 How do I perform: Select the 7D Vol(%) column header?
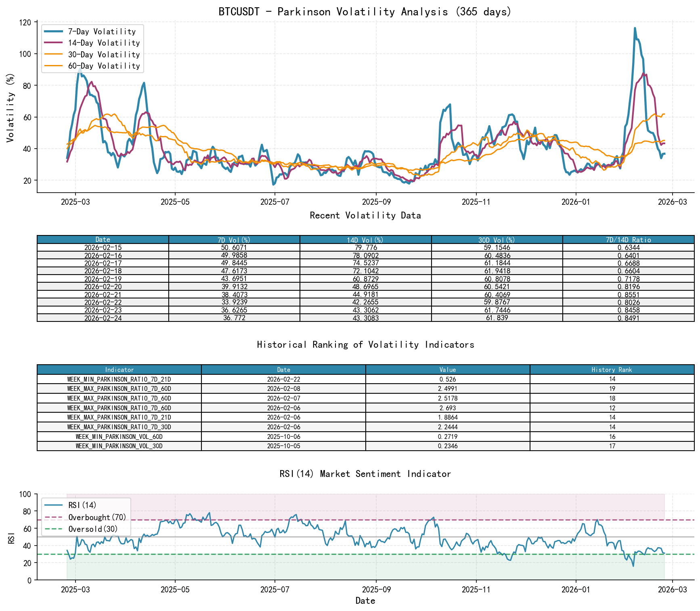(x=233, y=239)
